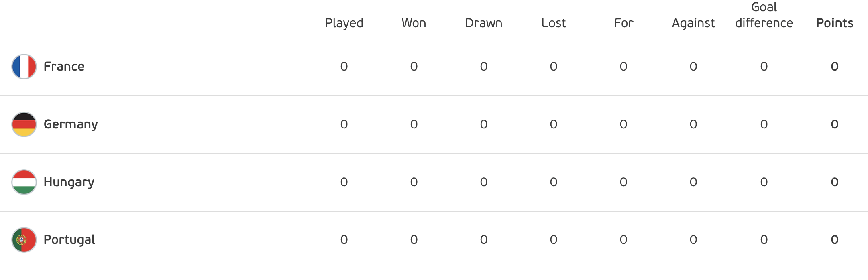Click the France flag icon
The width and height of the screenshot is (868, 280).
[24, 67]
